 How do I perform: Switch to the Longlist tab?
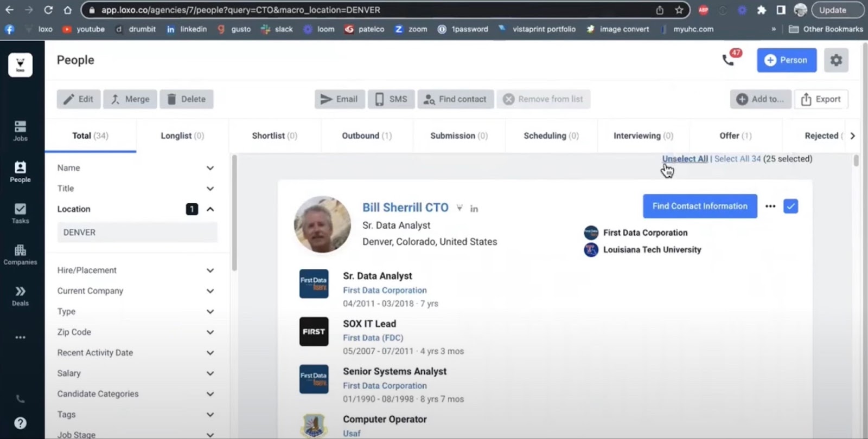[x=182, y=135]
